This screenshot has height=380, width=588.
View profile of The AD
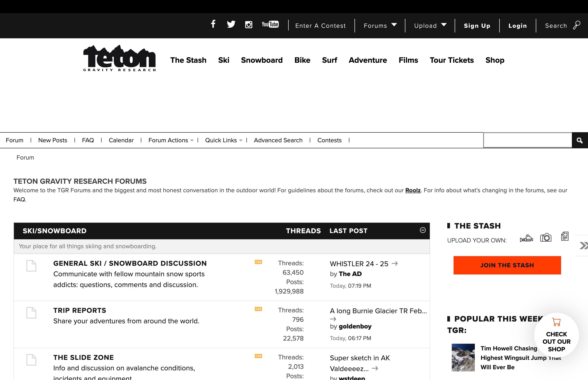click(350, 274)
